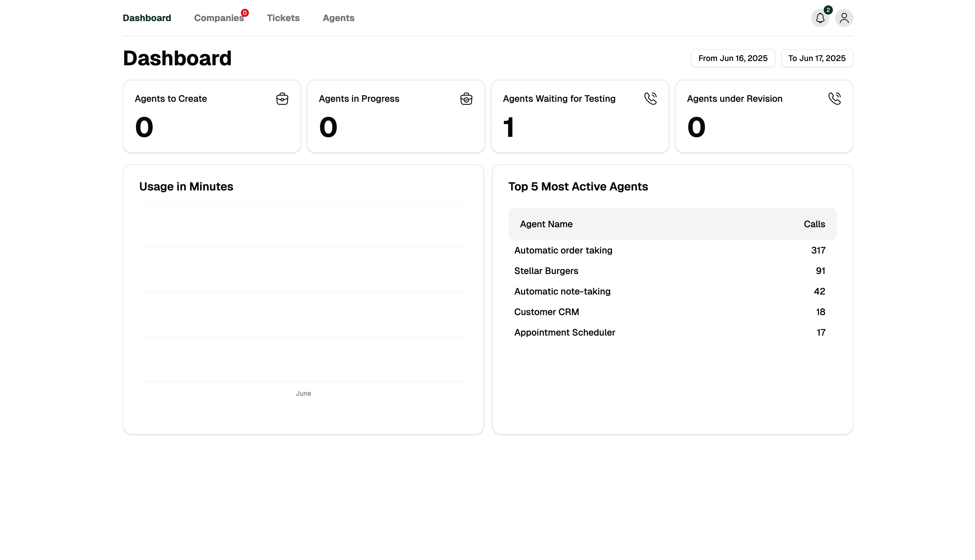This screenshot has height=560, width=975.
Task: Select the Dashboard menu item
Action: pos(147,18)
